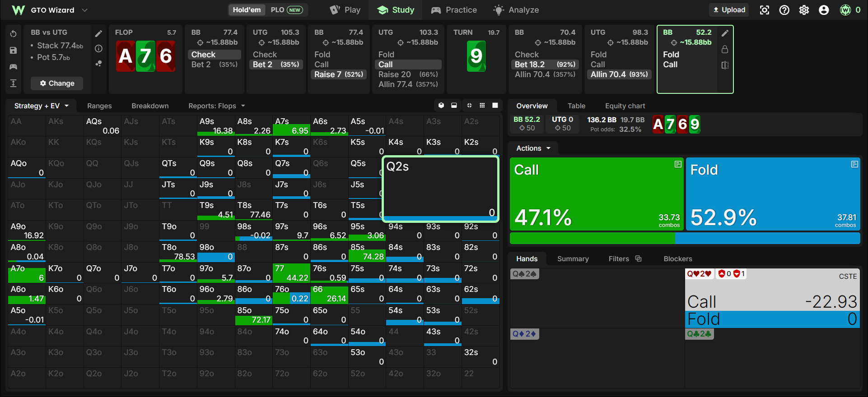Open the Actions dropdown

tap(533, 148)
